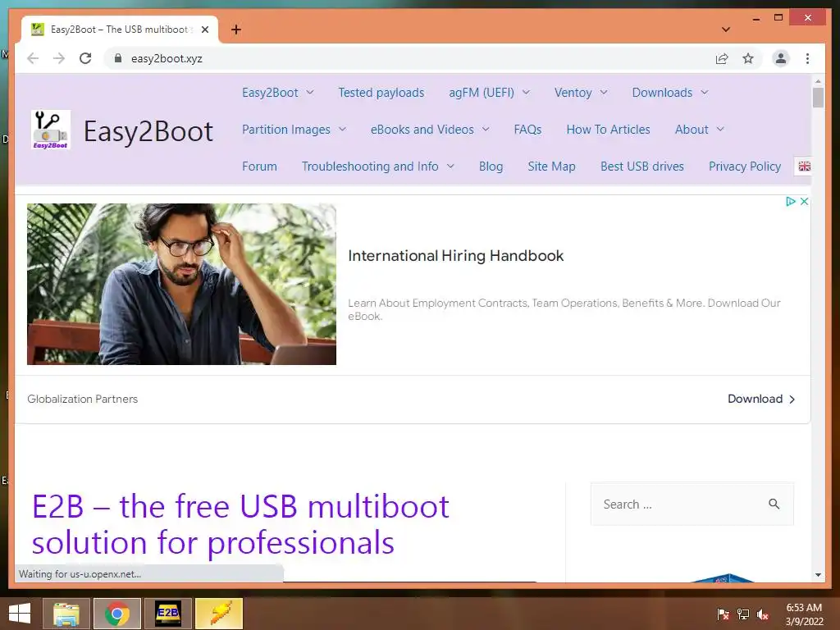Bookmark this tab with the star icon
Viewport: 840px width, 630px height.
[748, 58]
